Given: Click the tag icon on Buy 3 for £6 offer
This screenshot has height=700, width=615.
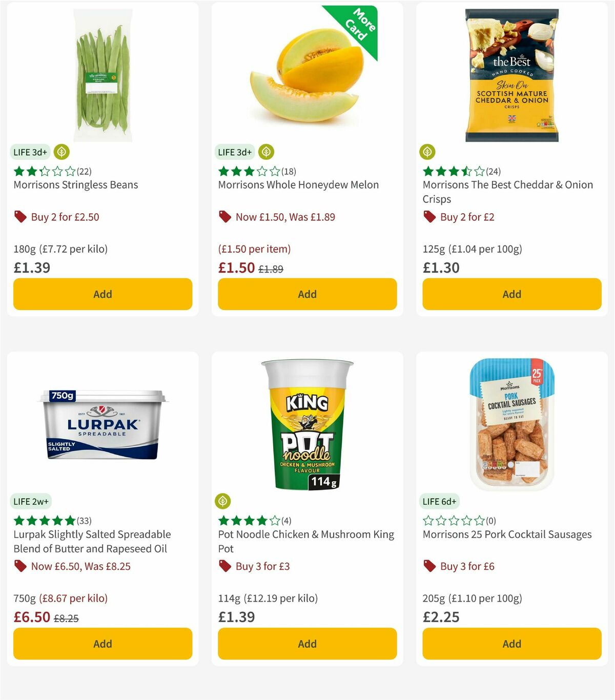Looking at the screenshot, I should coord(429,566).
